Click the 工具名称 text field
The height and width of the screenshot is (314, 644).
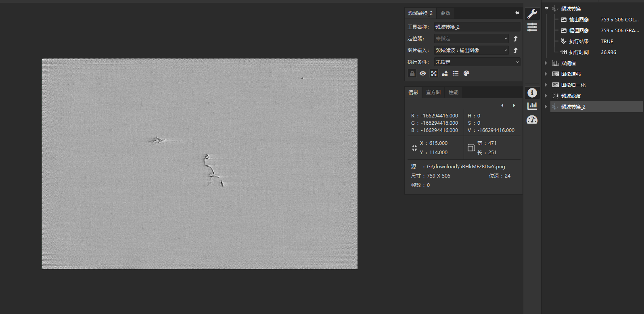pos(477,27)
